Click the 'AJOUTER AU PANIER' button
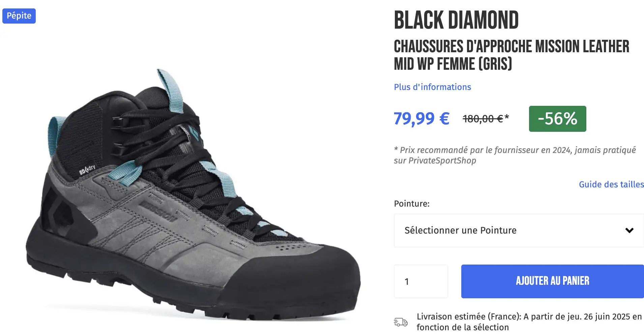The height and width of the screenshot is (335, 644). point(552,281)
